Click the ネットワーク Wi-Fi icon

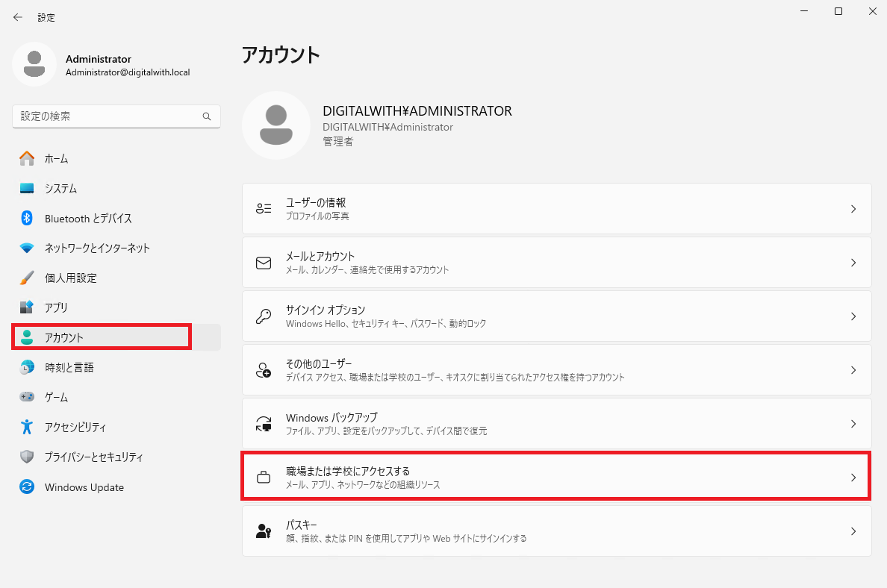(27, 248)
